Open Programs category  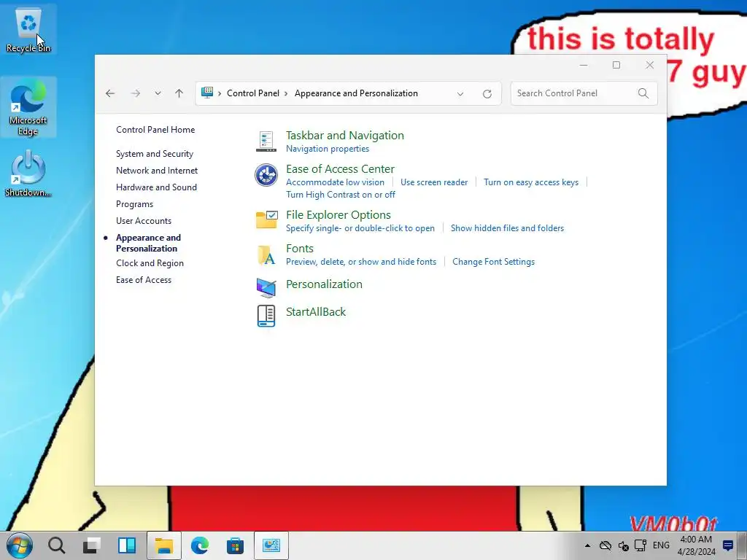pos(135,204)
